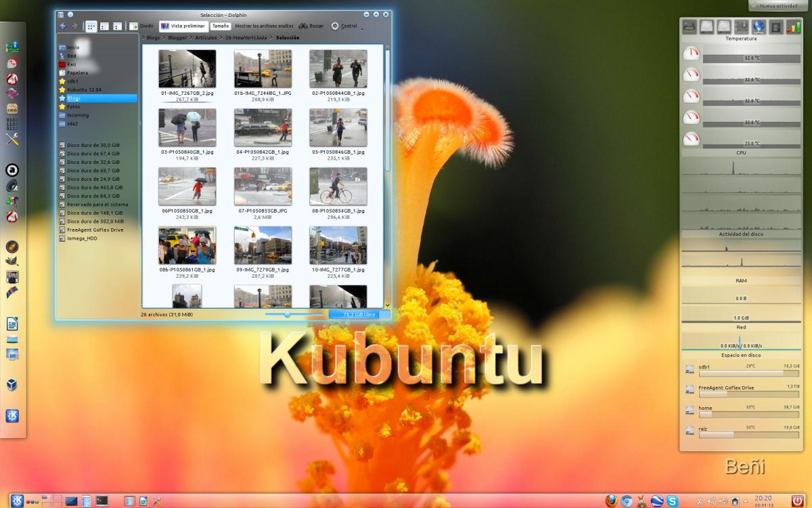The width and height of the screenshot is (812, 508).
Task: Navigate to Blogs in the breadcrumb
Action: (154, 38)
